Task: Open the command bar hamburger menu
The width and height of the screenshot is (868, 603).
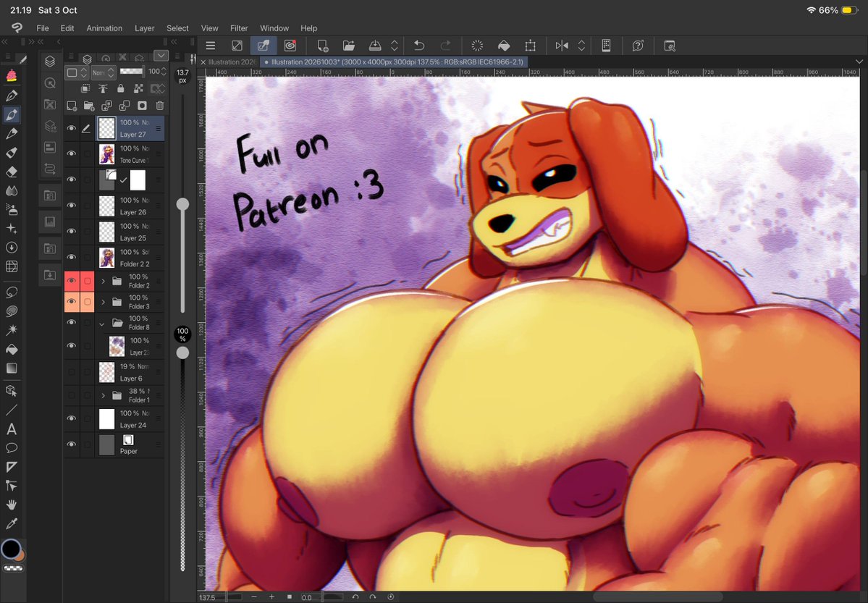Action: click(x=211, y=46)
